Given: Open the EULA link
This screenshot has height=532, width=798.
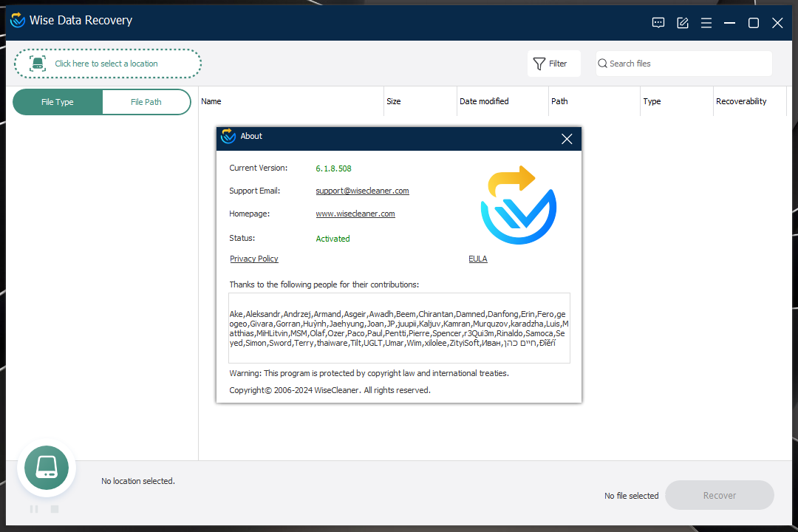Looking at the screenshot, I should (x=478, y=259).
